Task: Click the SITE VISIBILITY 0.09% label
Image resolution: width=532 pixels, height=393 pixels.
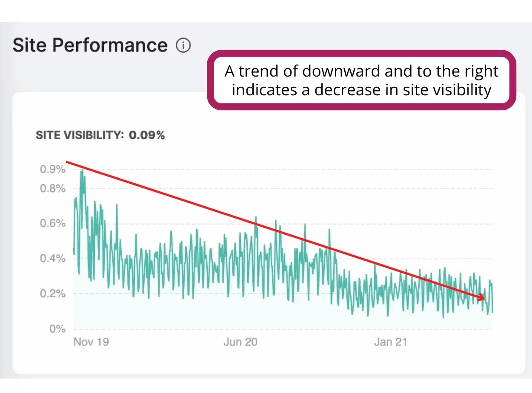Action: (100, 135)
